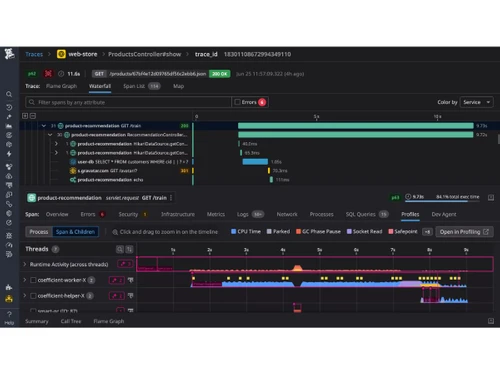Toggle the Socket Read legend item

tap(364, 231)
